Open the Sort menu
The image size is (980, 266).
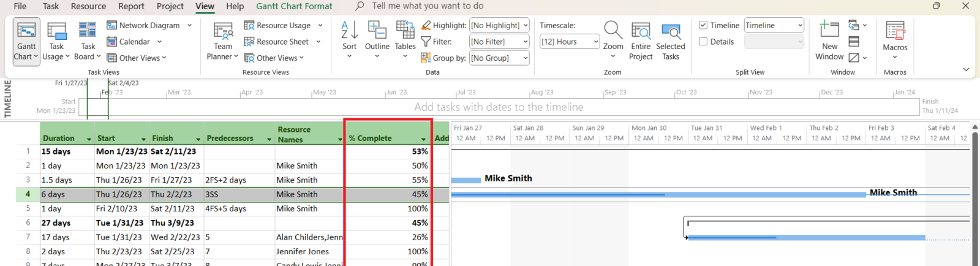tap(349, 40)
